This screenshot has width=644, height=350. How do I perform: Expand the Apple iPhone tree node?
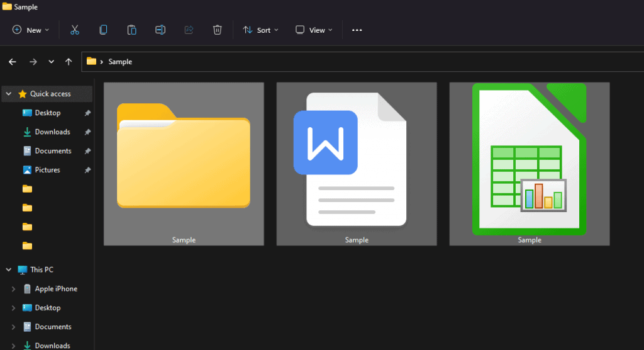pyautogui.click(x=14, y=289)
